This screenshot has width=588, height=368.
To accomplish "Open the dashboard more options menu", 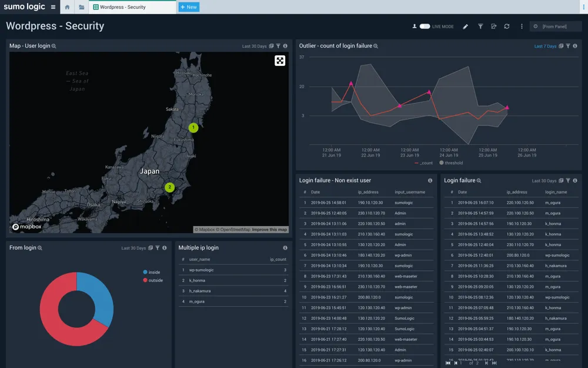I will tap(521, 26).
